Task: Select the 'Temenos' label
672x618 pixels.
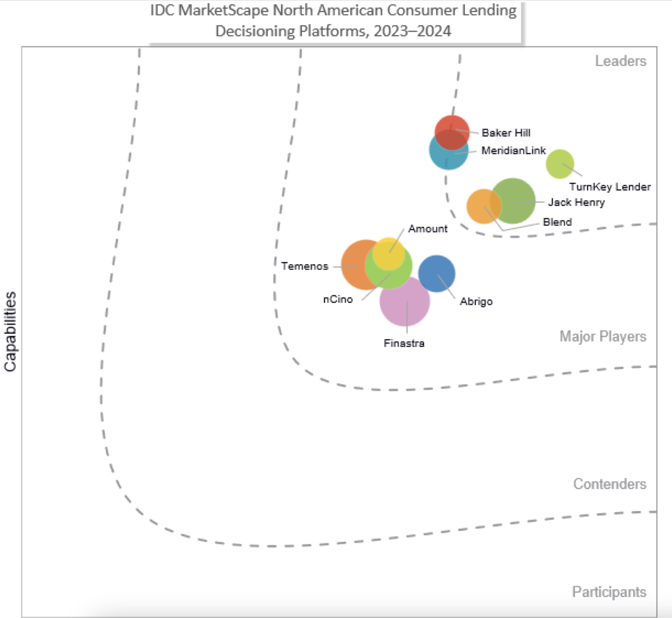Action: [305, 266]
